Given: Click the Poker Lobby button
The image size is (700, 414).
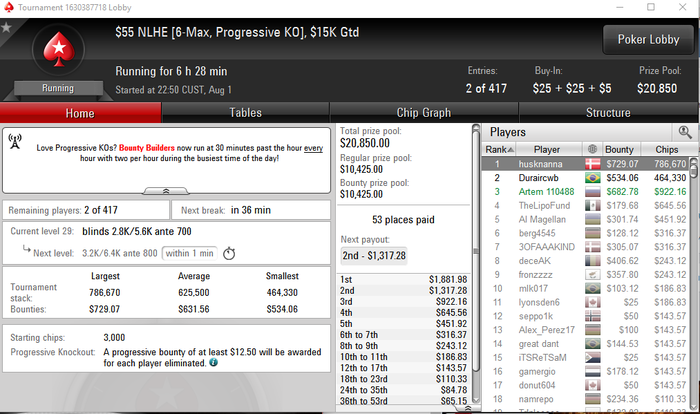Looking at the screenshot, I should (648, 40).
